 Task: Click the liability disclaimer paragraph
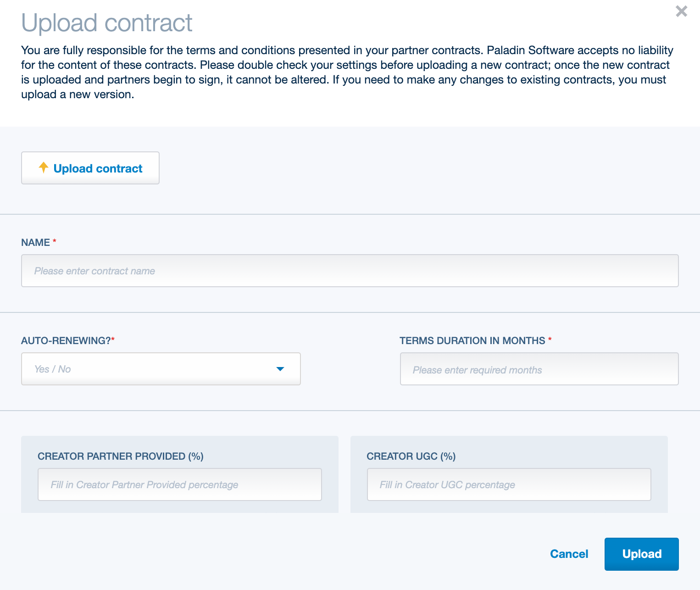(347, 72)
